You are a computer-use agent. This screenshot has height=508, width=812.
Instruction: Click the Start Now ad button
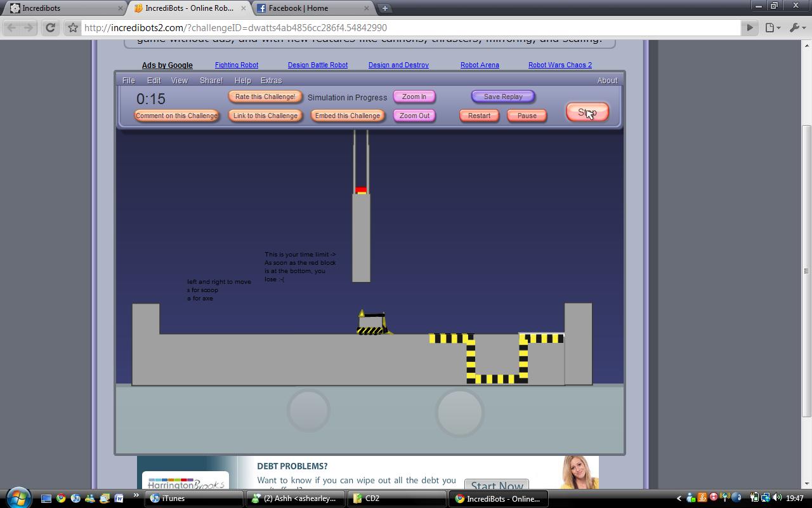pos(497,485)
